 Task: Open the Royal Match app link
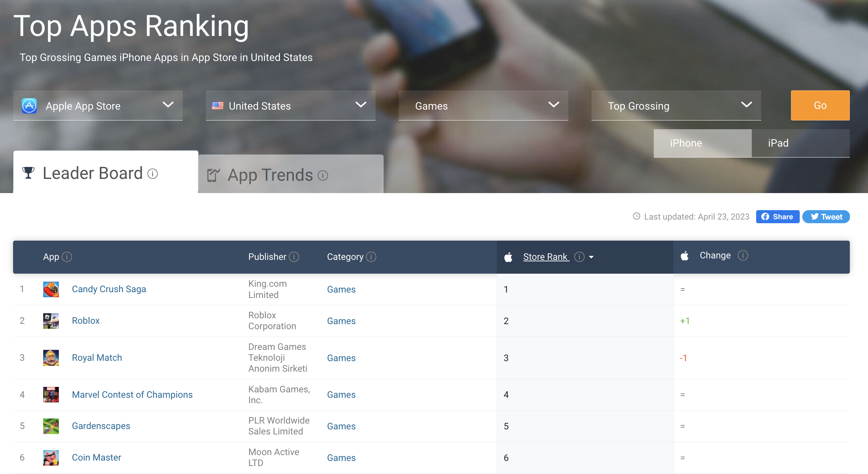click(97, 358)
